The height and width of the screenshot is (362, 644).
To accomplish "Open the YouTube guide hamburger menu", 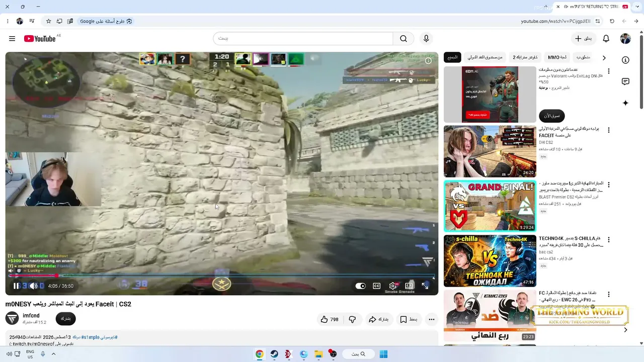I will pos(12,39).
